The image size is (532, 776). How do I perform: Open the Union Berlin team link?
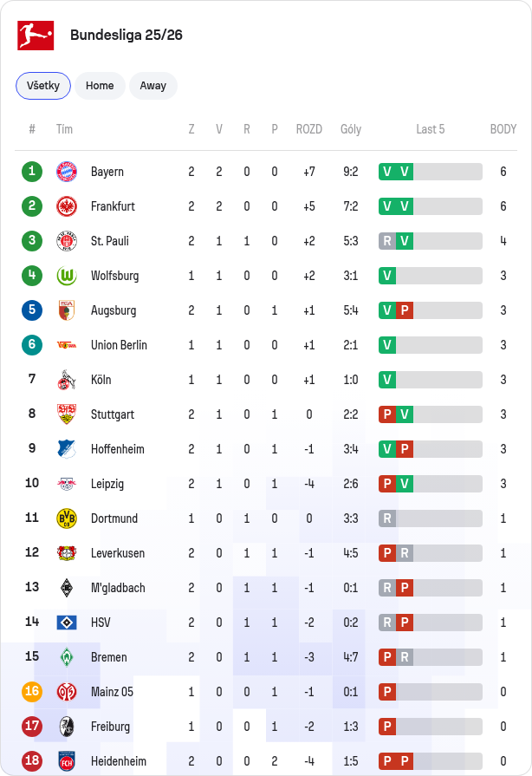[119, 345]
